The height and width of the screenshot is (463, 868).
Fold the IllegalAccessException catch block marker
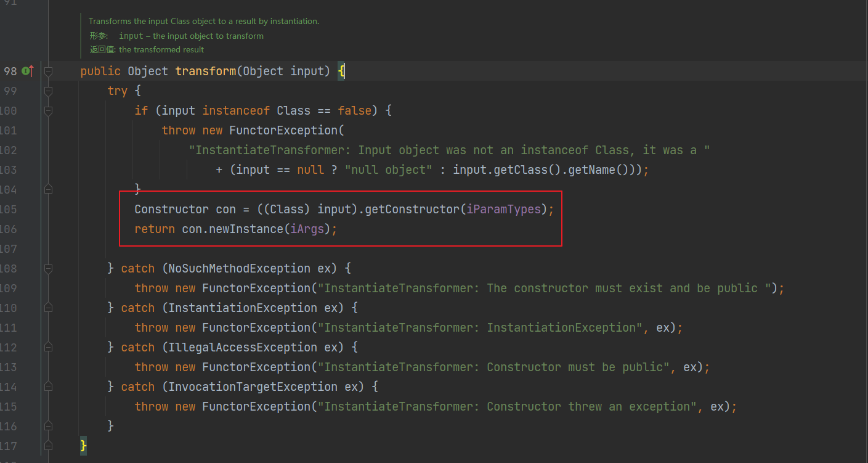click(x=48, y=348)
